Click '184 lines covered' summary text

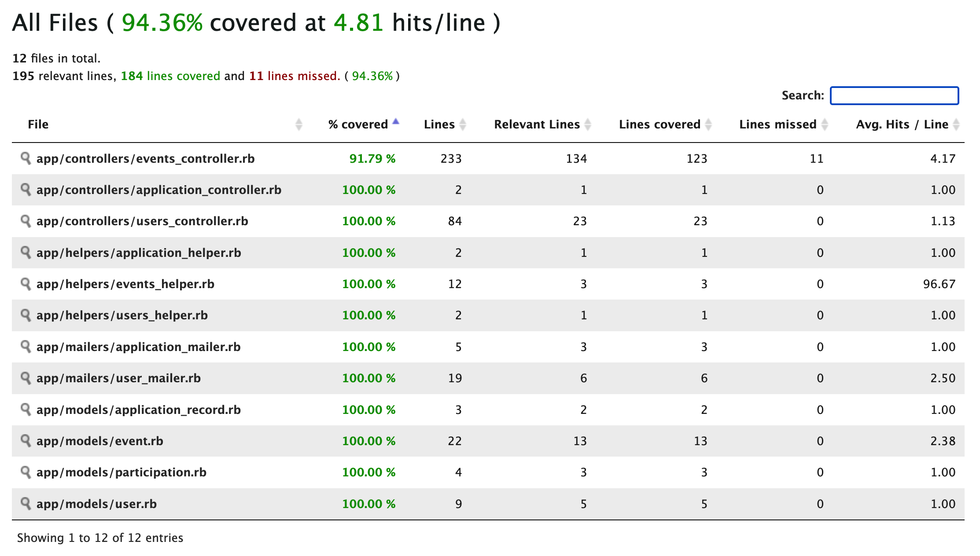[x=170, y=76]
